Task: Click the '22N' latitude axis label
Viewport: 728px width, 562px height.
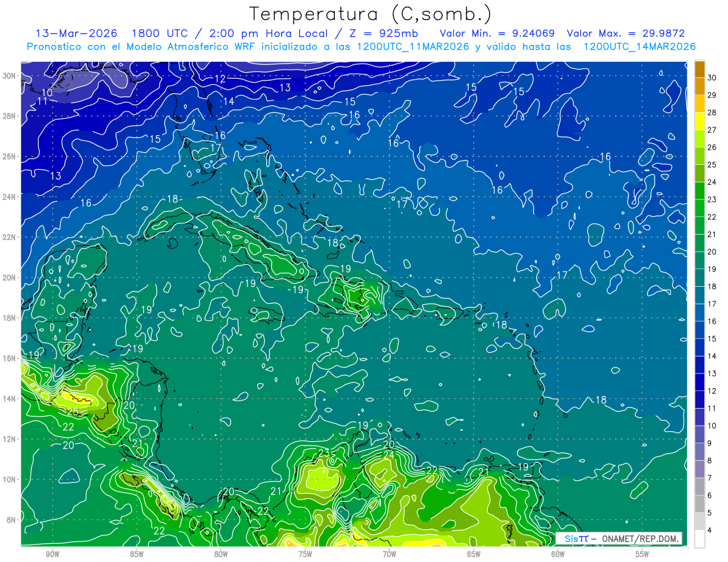Action: (9, 237)
